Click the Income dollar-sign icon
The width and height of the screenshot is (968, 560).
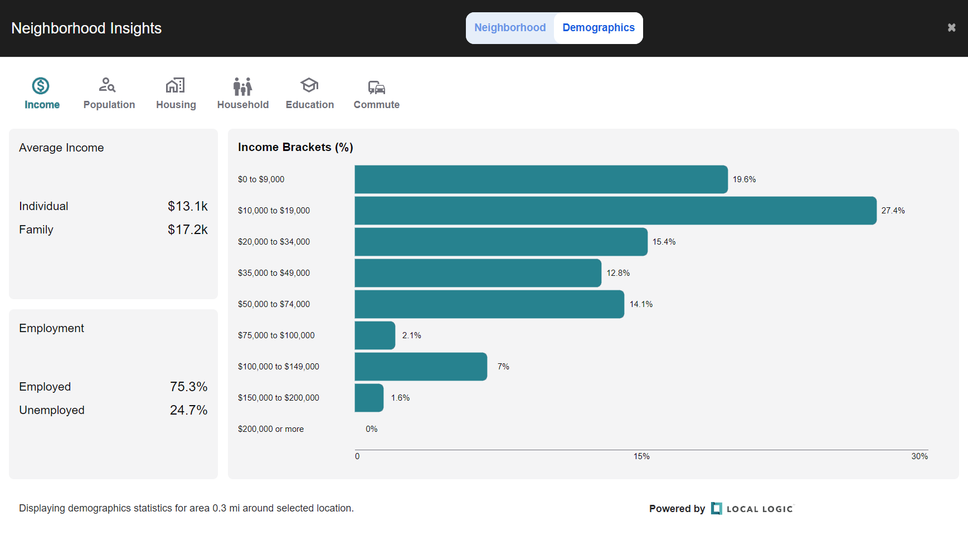(41, 86)
